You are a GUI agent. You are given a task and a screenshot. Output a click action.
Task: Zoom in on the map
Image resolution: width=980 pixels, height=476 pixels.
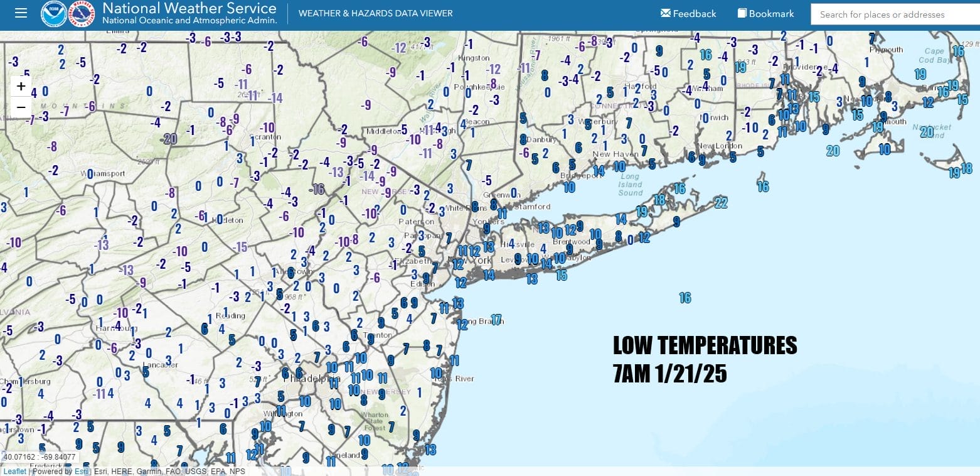[x=21, y=86]
